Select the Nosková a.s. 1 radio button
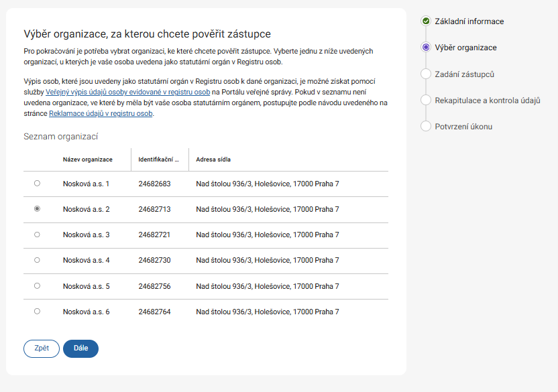This screenshot has height=392, width=558. [x=37, y=183]
